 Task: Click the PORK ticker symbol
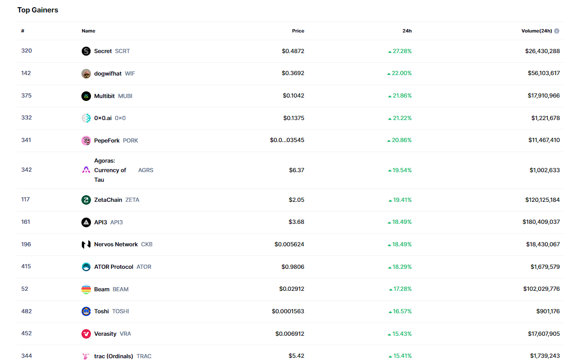pyautogui.click(x=131, y=141)
